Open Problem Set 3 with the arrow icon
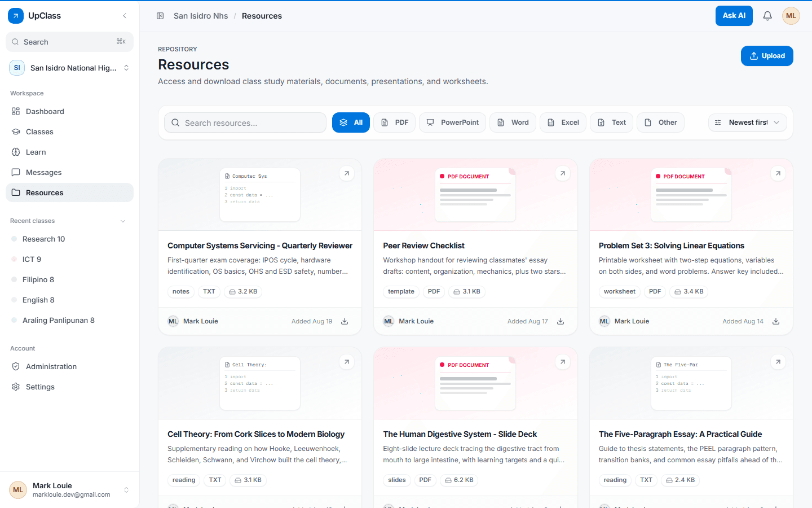 click(x=778, y=173)
